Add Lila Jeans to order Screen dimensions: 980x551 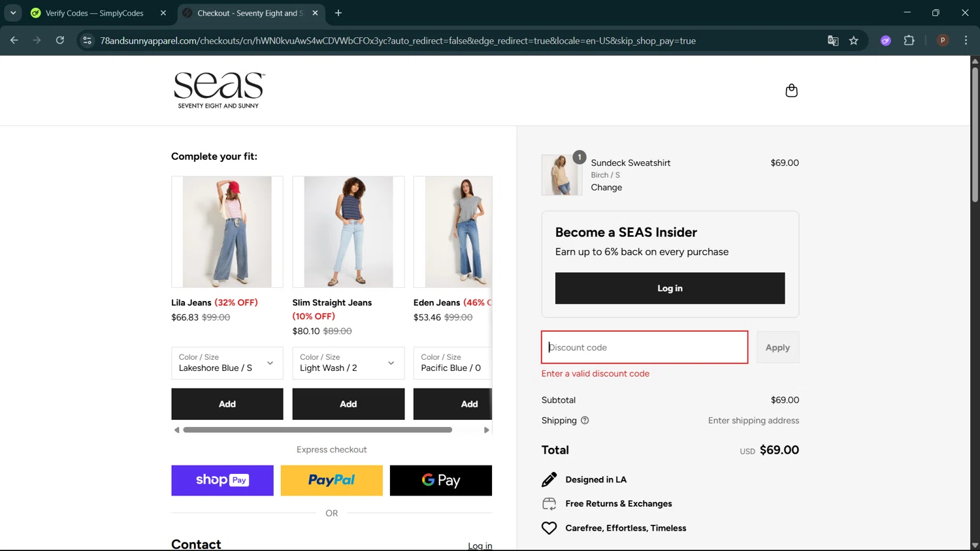(x=227, y=404)
